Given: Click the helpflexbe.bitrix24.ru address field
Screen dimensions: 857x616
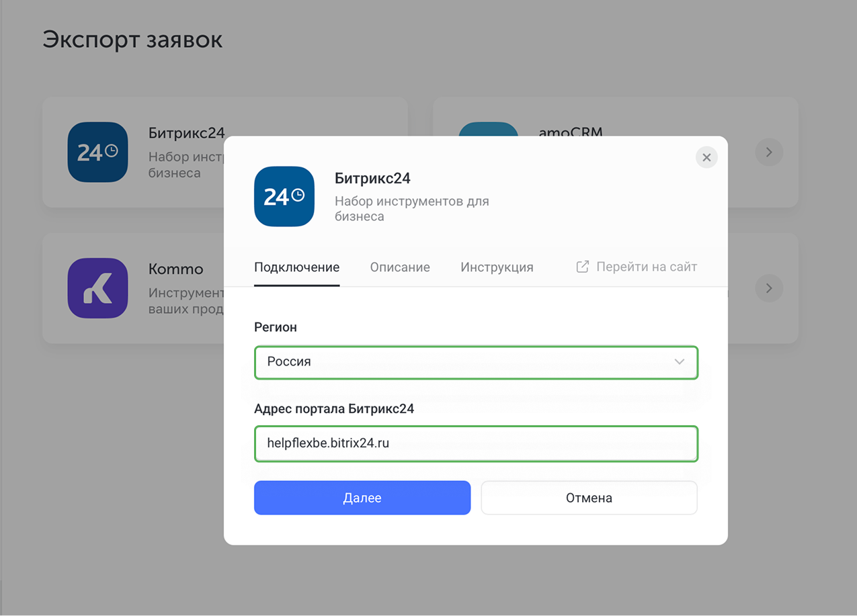Looking at the screenshot, I should point(476,443).
